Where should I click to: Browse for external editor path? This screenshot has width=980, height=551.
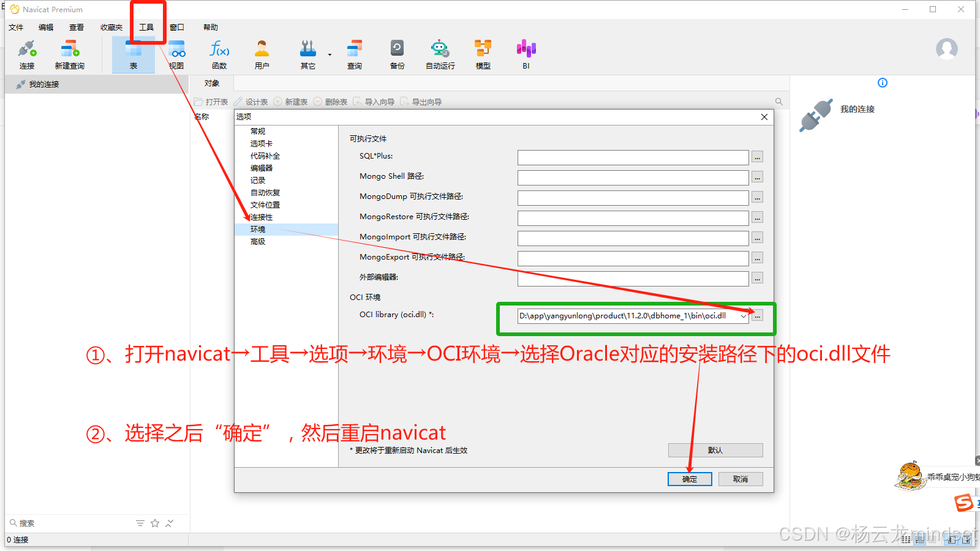pos(758,279)
